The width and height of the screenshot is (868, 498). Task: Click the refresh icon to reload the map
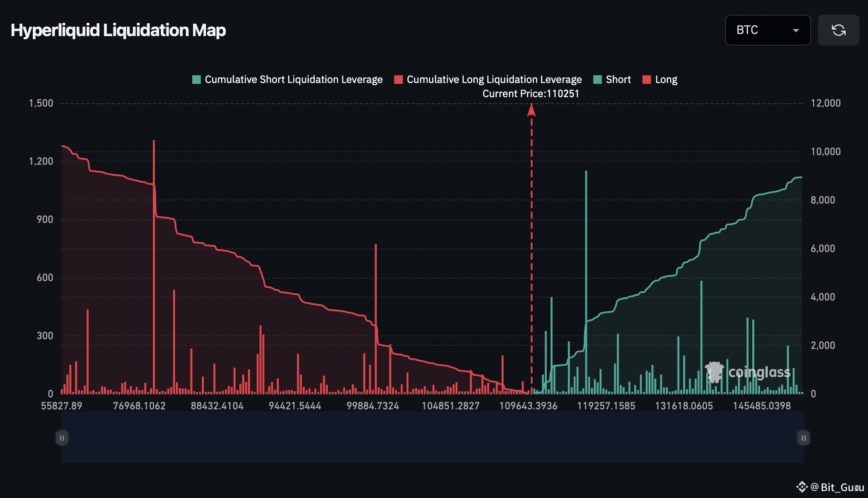pos(838,30)
